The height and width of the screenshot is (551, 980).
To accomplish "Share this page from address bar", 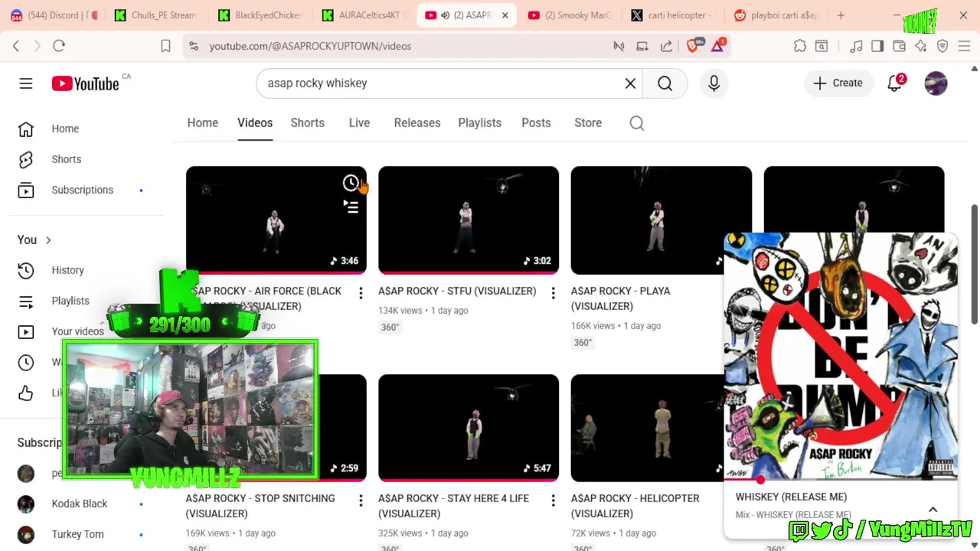I will pyautogui.click(x=667, y=46).
